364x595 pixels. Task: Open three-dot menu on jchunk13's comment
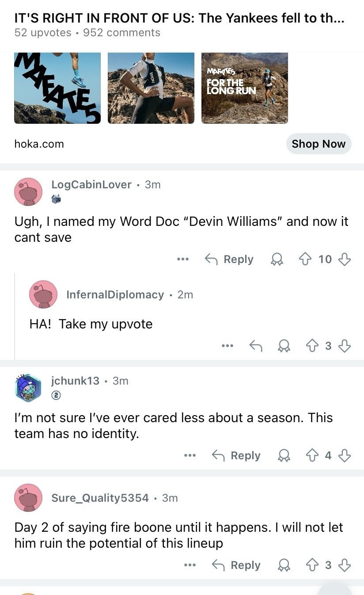190,455
